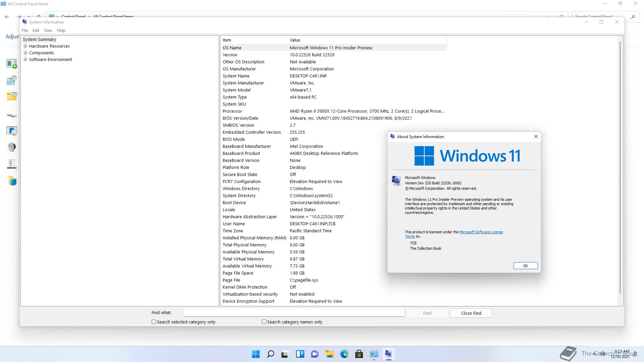Click OK in About System Information
The height and width of the screenshot is (362, 644).
525,266
